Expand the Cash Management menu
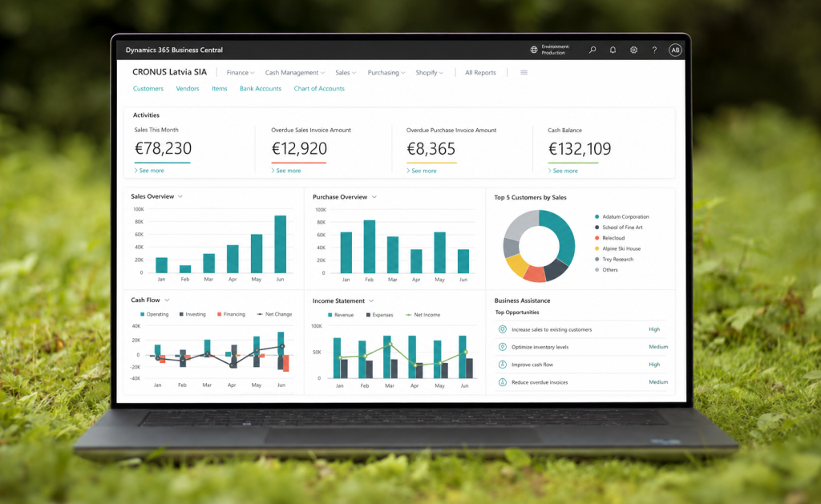Viewport: 821px width, 504px height. pos(295,73)
